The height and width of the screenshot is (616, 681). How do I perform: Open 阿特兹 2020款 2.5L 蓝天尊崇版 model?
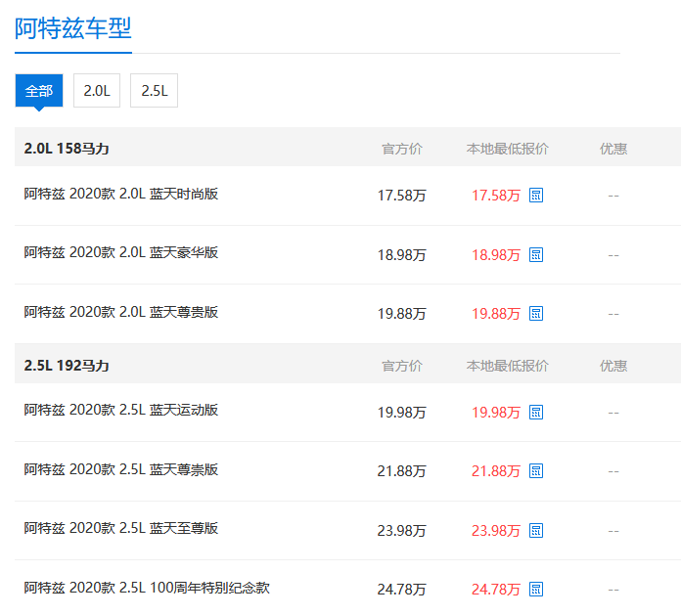(121, 469)
